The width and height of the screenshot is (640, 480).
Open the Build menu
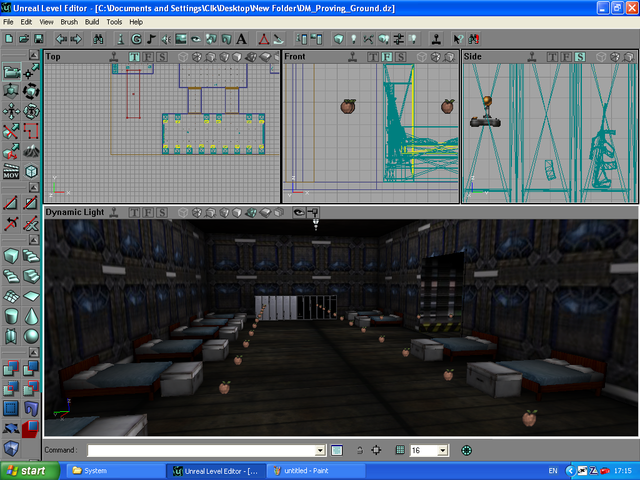(x=92, y=21)
